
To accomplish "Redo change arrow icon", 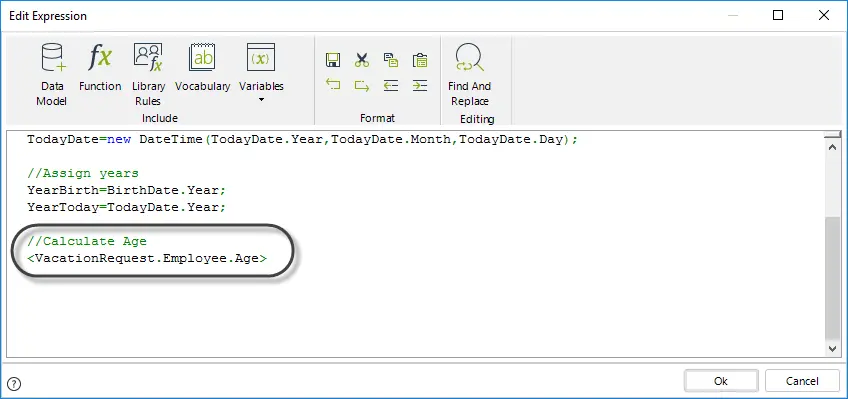I will 362,85.
